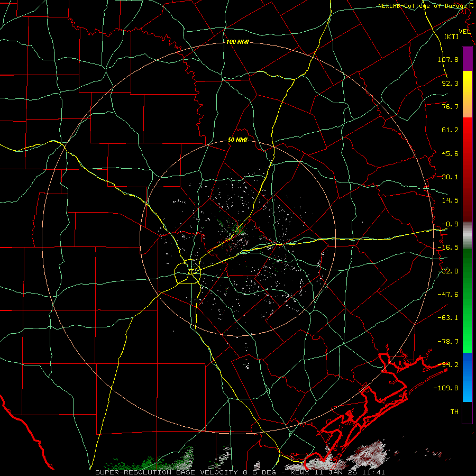Viewport: 476px width, 476px height.
Task: Click the 14.5 velocity legend value
Action: [450, 200]
